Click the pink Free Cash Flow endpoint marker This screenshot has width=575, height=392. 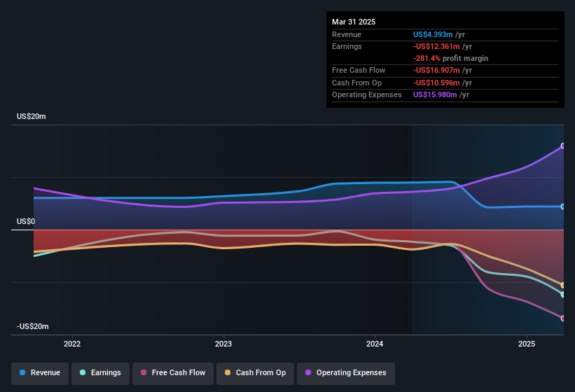tap(563, 318)
